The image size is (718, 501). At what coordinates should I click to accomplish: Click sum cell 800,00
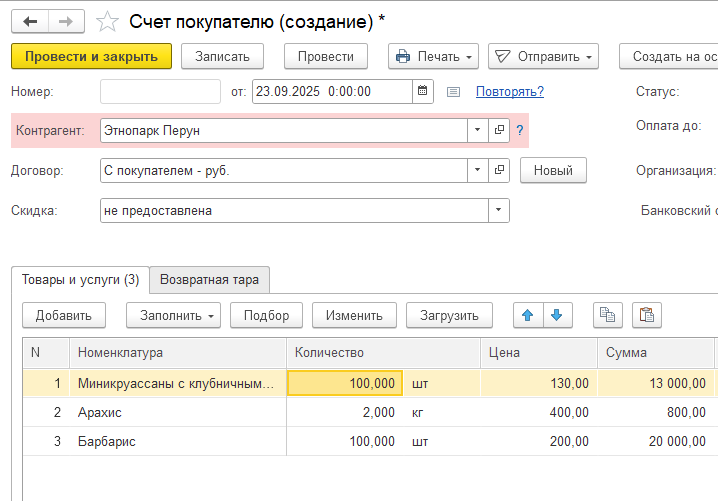pos(656,412)
